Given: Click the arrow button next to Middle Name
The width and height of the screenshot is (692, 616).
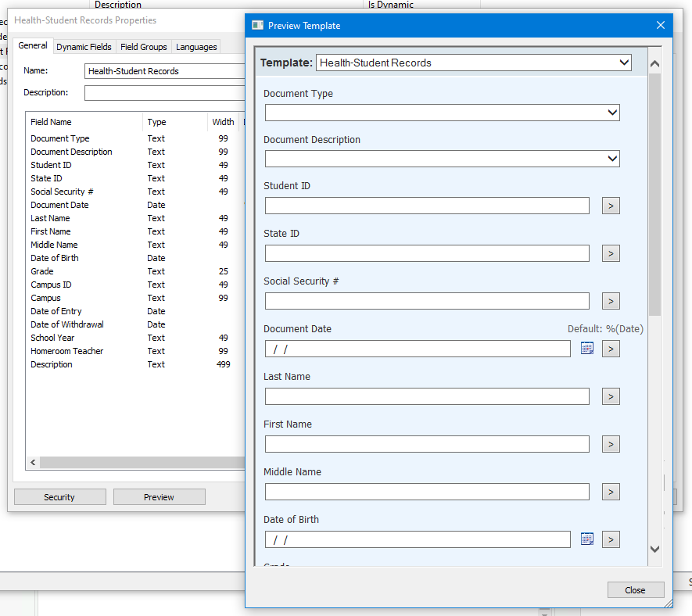Looking at the screenshot, I should (x=611, y=492).
